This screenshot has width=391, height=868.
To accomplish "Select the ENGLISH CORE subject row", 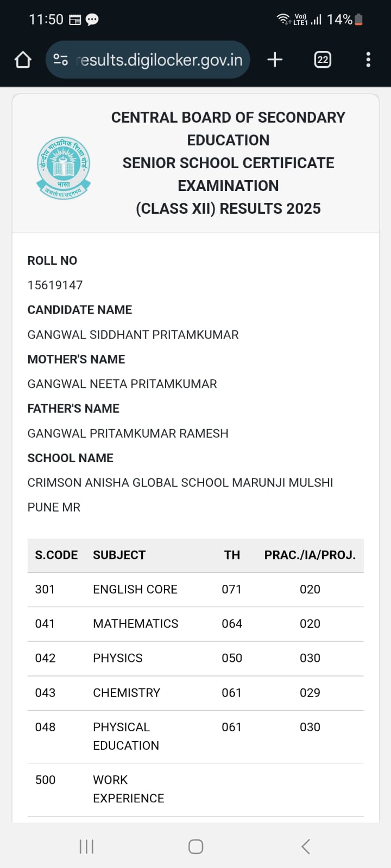I will (x=135, y=589).
